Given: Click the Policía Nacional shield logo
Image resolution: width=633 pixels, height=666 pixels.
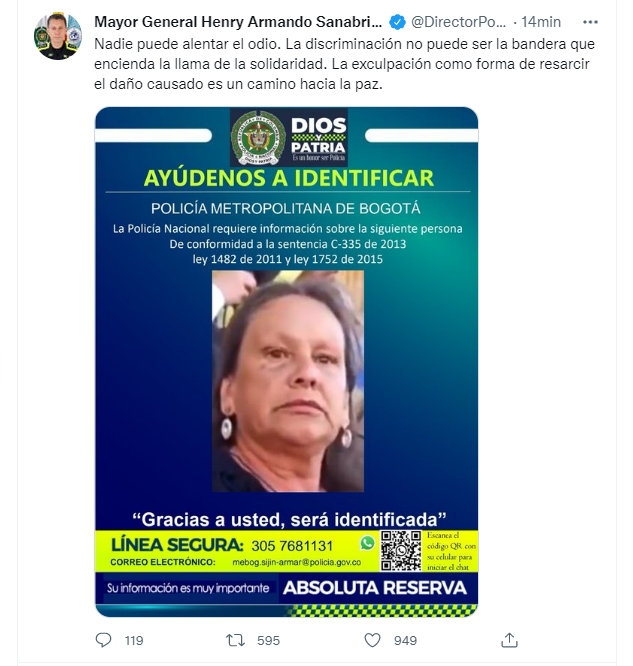Looking at the screenshot, I should pyautogui.click(x=258, y=138).
